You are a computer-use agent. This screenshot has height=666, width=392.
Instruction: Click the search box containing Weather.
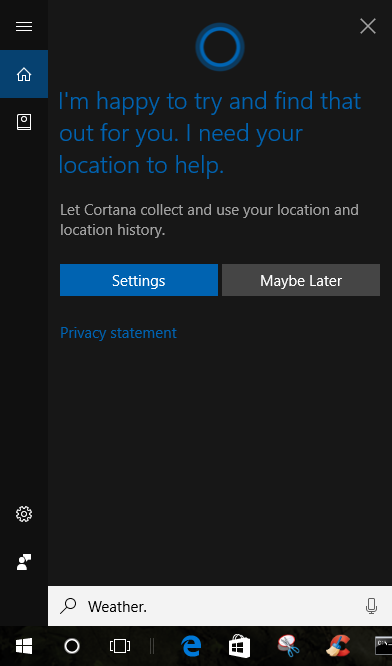pos(220,606)
